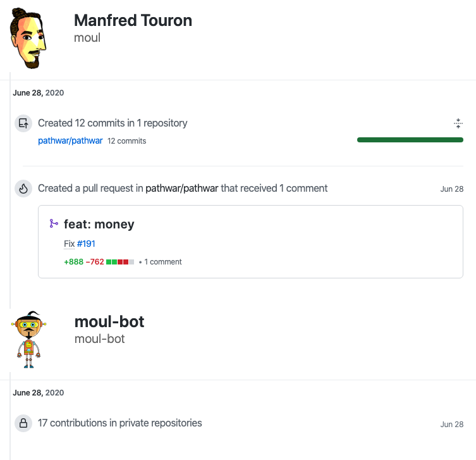The image size is (476, 460).
Task: Click Manfred Touron's avatar image
Action: (28, 38)
